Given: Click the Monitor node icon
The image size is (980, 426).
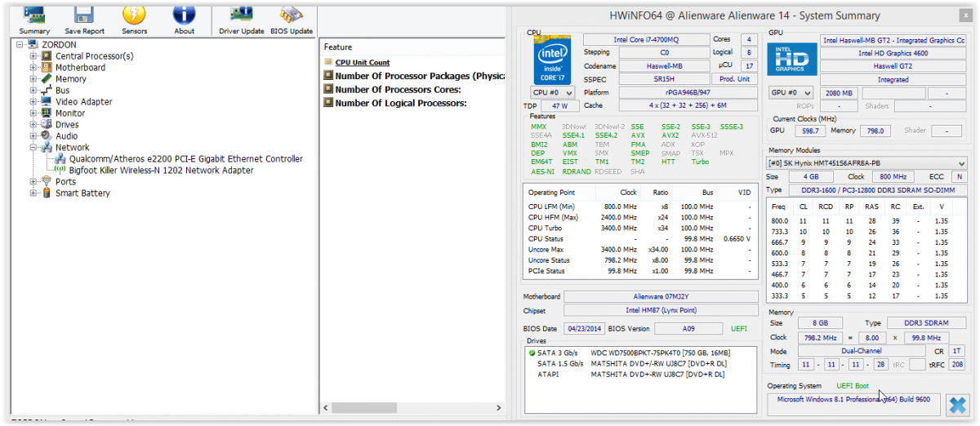Looking at the screenshot, I should (47, 113).
